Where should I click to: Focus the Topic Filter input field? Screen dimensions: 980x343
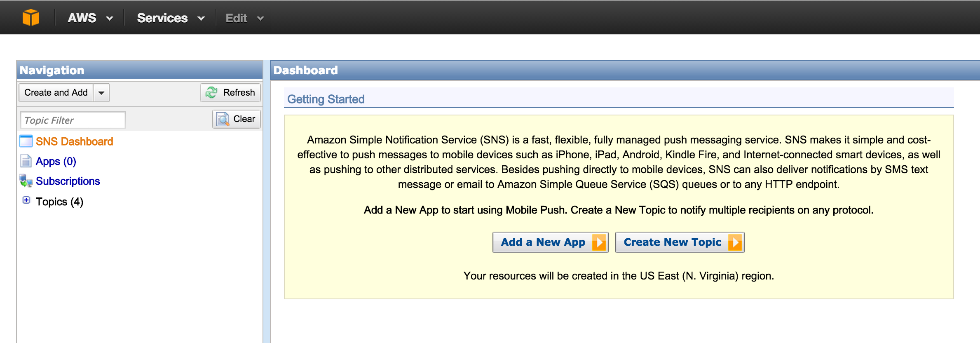pos(73,120)
